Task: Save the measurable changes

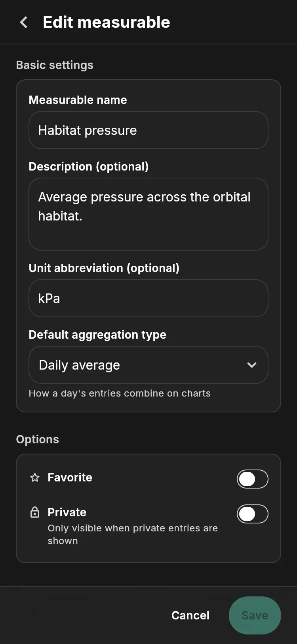Action: (x=255, y=615)
